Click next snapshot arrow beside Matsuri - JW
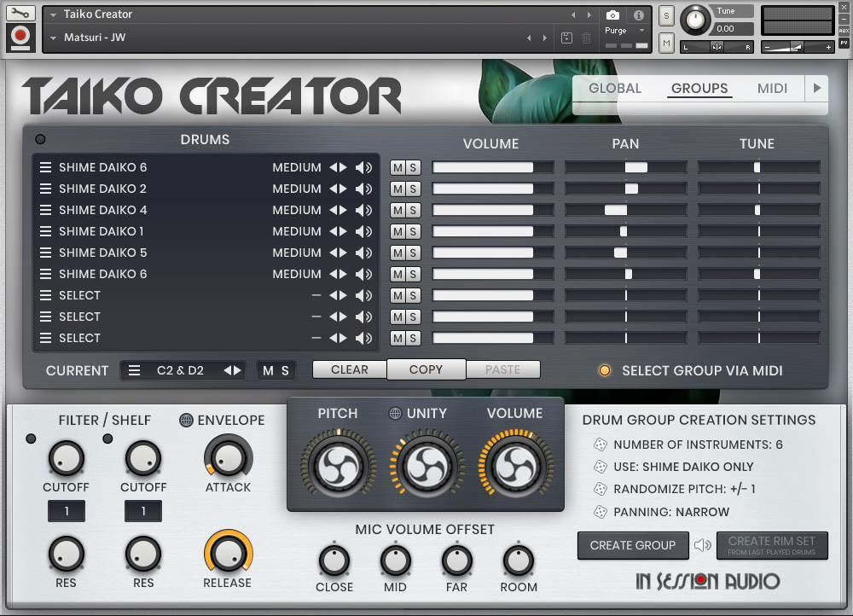This screenshot has width=853, height=616. 544,38
